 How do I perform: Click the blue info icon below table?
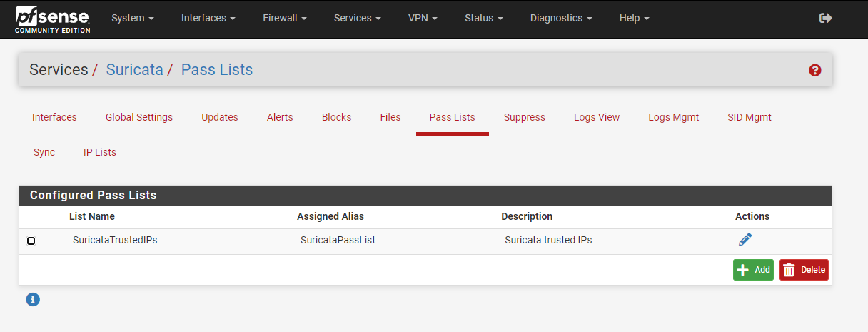click(x=32, y=300)
